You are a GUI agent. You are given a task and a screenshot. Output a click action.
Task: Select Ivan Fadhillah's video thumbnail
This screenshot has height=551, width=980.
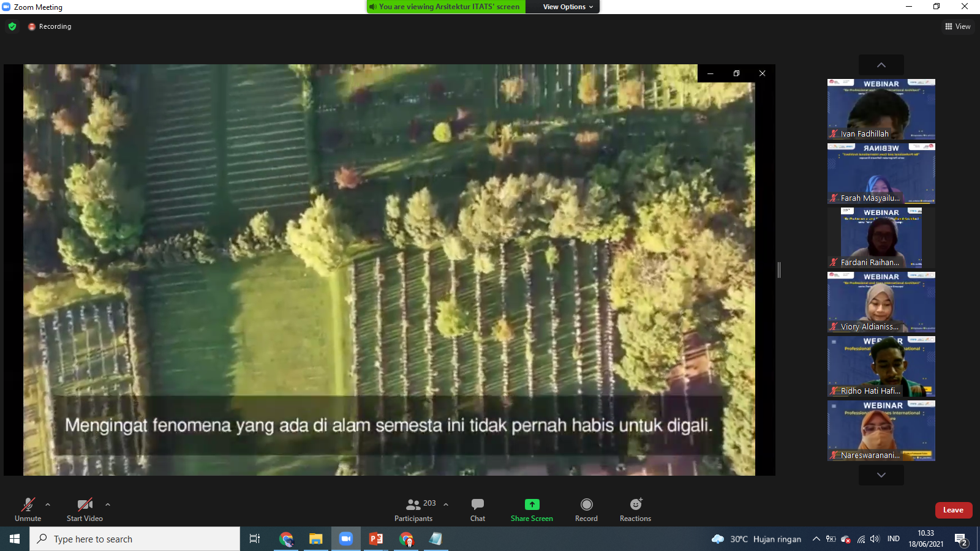point(881,109)
